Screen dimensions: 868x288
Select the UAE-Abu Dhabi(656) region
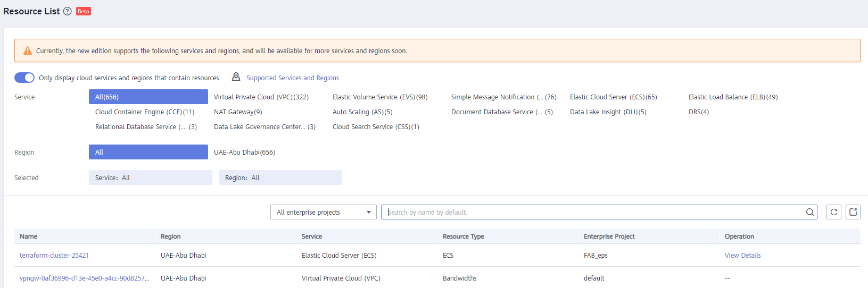tap(244, 152)
